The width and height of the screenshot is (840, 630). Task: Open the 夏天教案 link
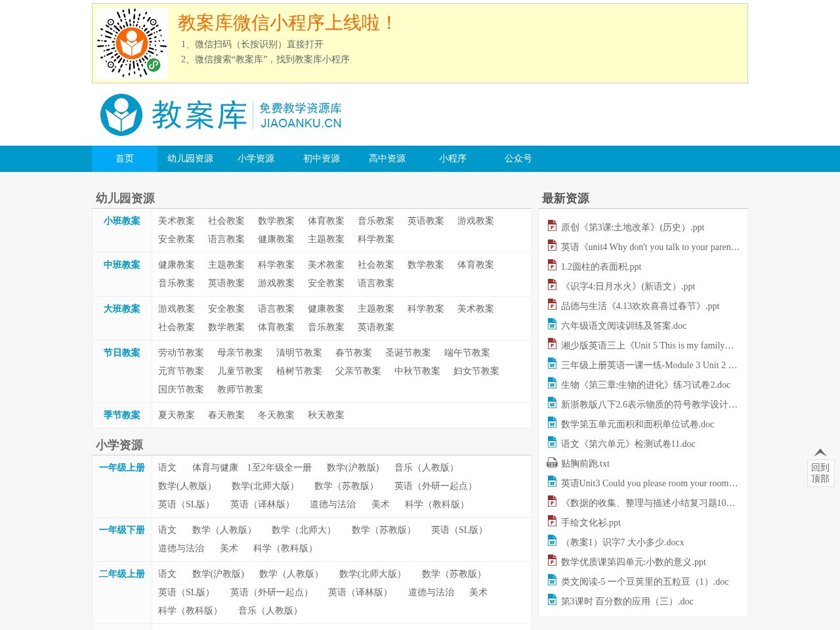pyautogui.click(x=177, y=415)
